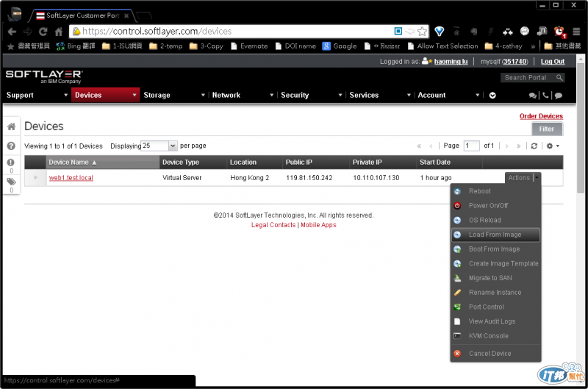Image resolution: width=588 pixels, height=389 pixels.
Task: Select Create Image Template option
Action: [495, 264]
